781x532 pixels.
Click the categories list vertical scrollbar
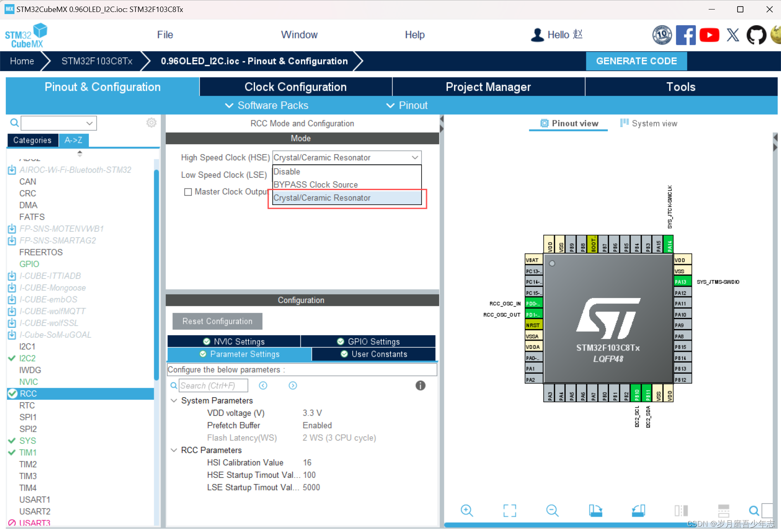pyautogui.click(x=157, y=275)
